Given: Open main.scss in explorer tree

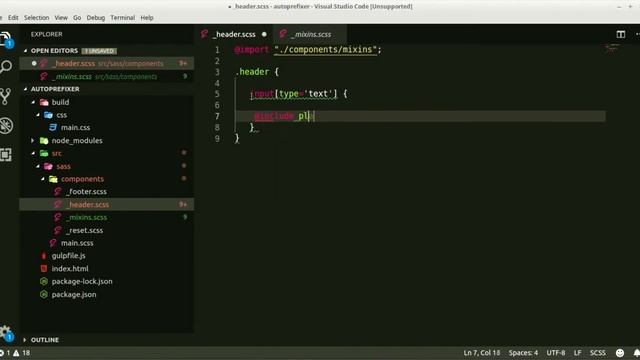Looking at the screenshot, I should pos(77,243).
